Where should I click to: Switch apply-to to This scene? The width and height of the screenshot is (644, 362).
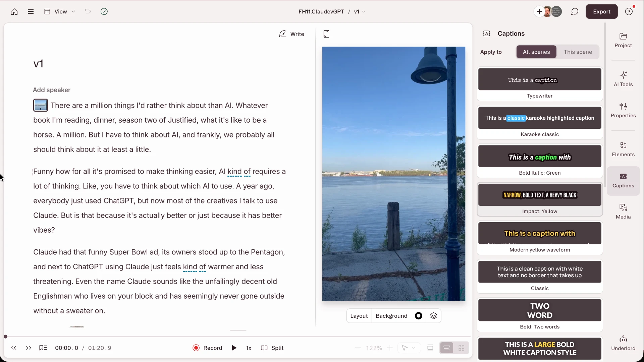point(578,52)
